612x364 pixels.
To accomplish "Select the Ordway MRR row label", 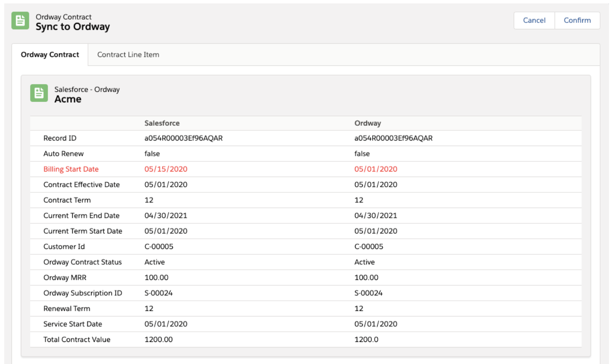I will pos(65,278).
